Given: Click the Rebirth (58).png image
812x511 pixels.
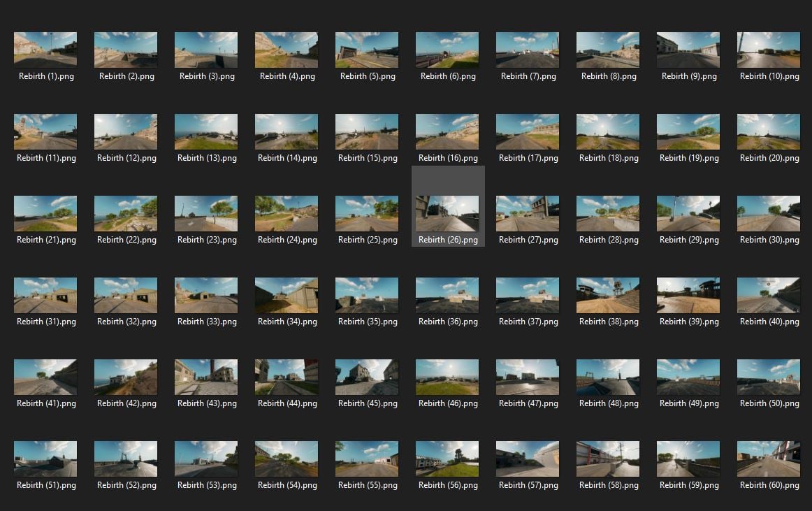Looking at the screenshot, I should pyautogui.click(x=608, y=459).
